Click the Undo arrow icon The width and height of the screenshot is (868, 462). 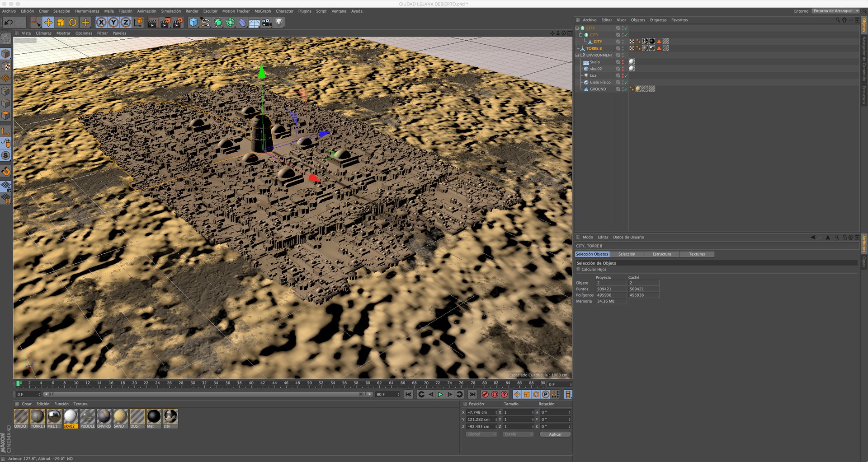click(x=8, y=22)
